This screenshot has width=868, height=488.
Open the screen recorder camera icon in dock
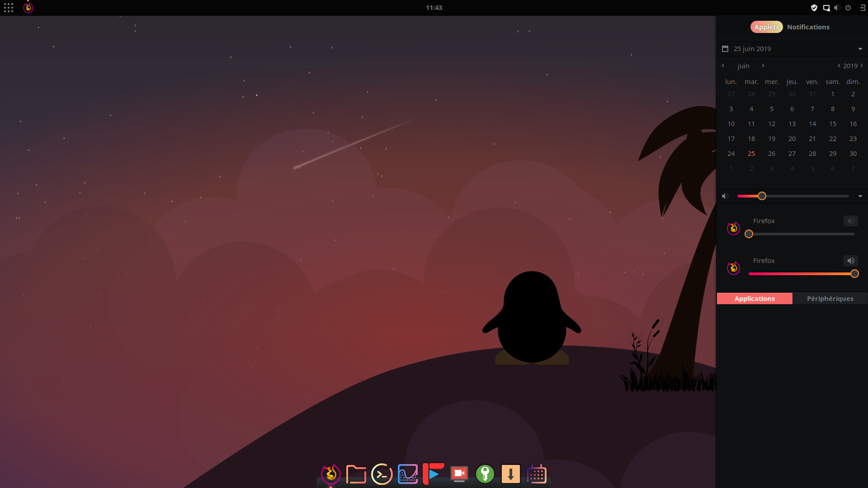[459, 474]
